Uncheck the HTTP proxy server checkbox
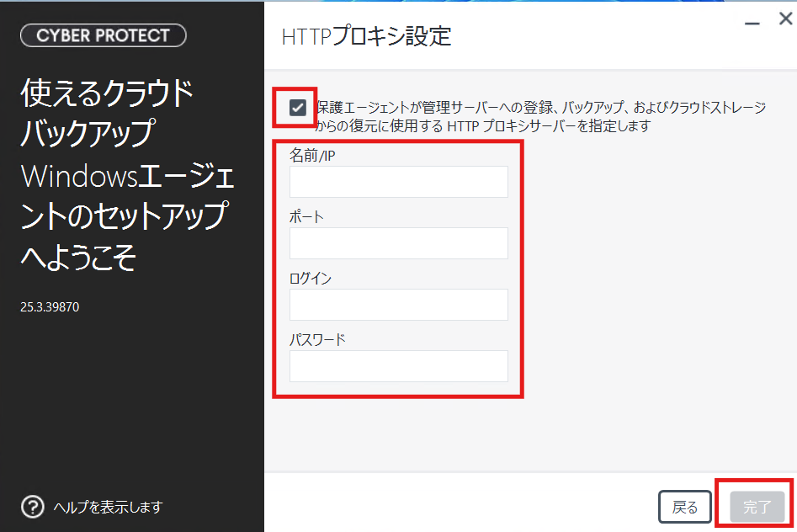The image size is (797, 532). coord(297,107)
